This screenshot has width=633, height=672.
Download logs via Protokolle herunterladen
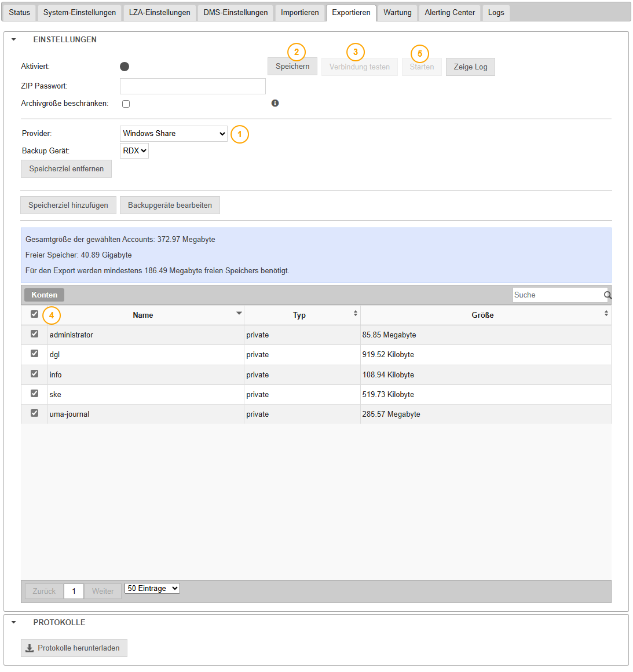point(74,648)
